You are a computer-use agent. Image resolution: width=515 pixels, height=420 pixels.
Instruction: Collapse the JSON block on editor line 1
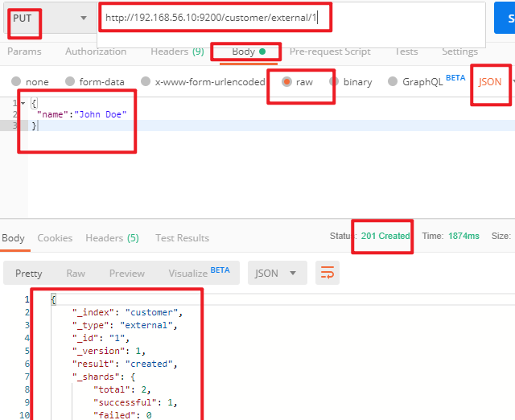[23, 103]
